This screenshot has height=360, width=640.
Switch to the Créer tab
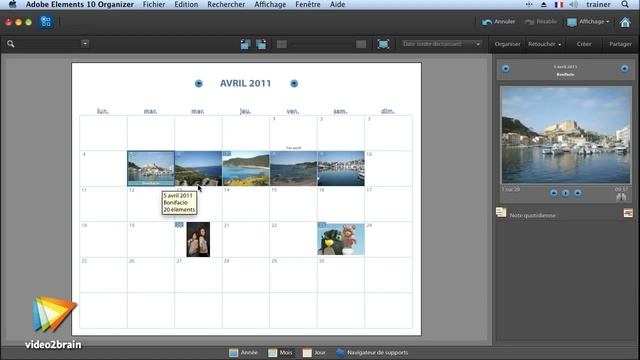click(x=584, y=44)
